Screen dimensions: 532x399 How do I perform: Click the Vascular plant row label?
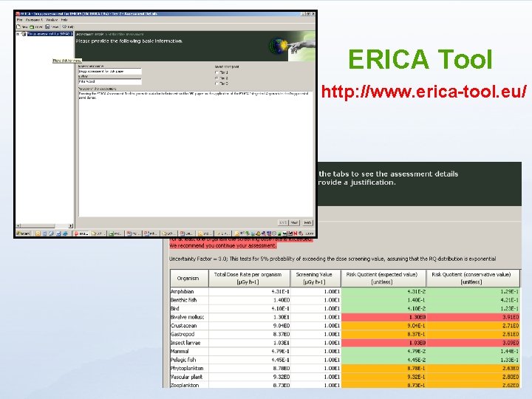(187, 377)
